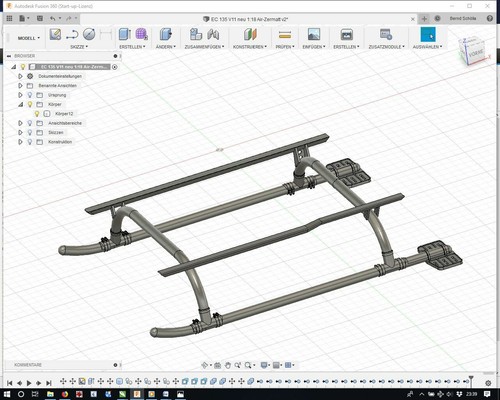This screenshot has width=500, height=400.
Task: Open the view cube front face
Action: pyautogui.click(x=475, y=54)
